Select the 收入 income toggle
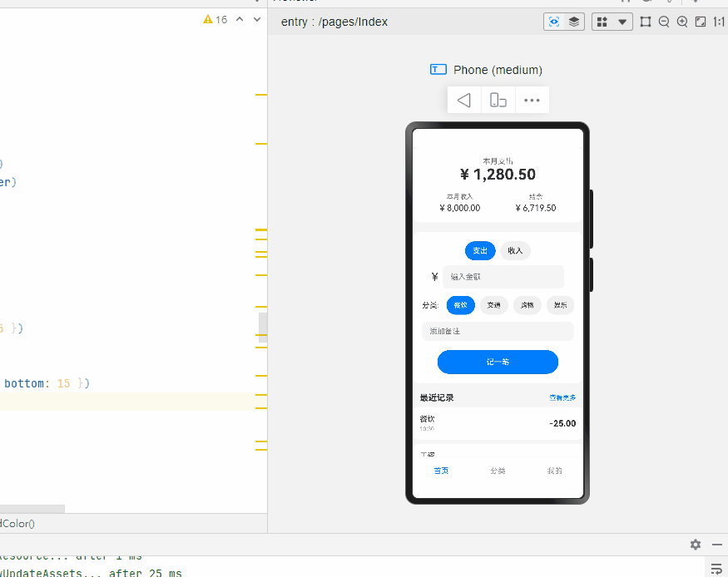728x577 pixels. [x=515, y=250]
